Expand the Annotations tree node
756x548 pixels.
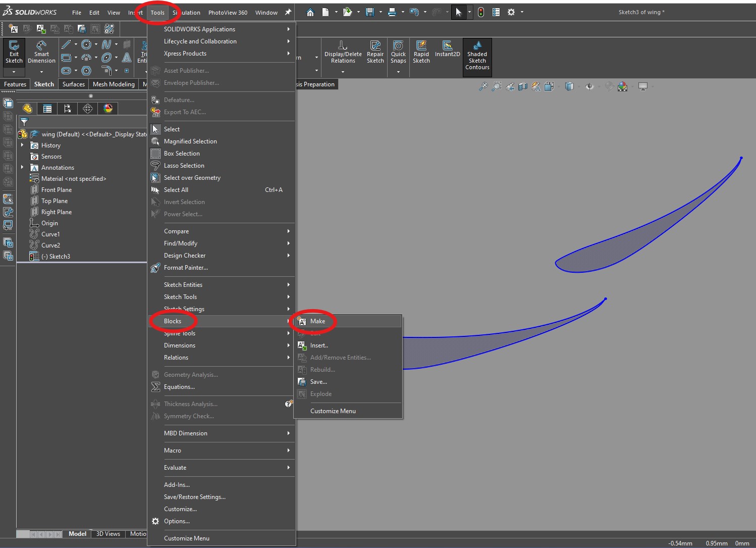tap(22, 168)
